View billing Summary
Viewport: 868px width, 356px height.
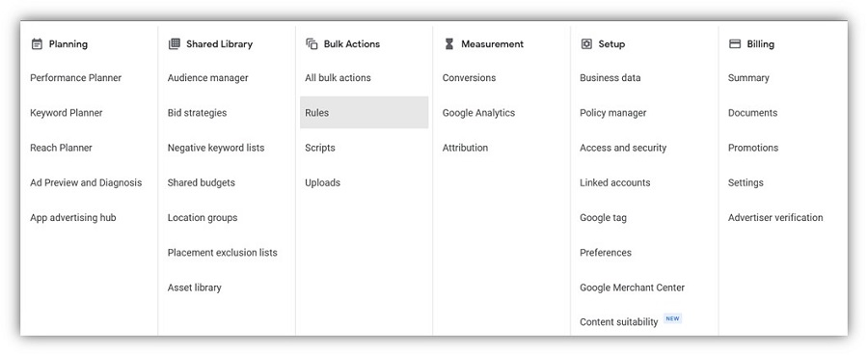tap(748, 78)
